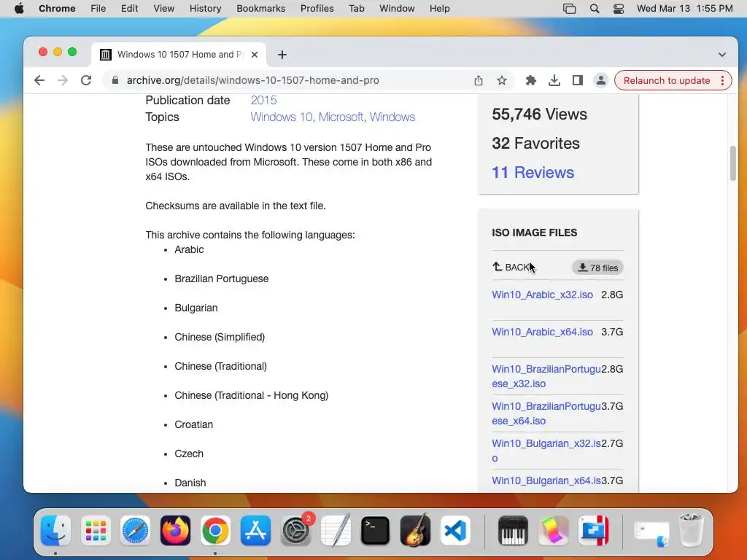Open Launchpad from the Dock
The width and height of the screenshot is (747, 560).
pyautogui.click(x=96, y=530)
